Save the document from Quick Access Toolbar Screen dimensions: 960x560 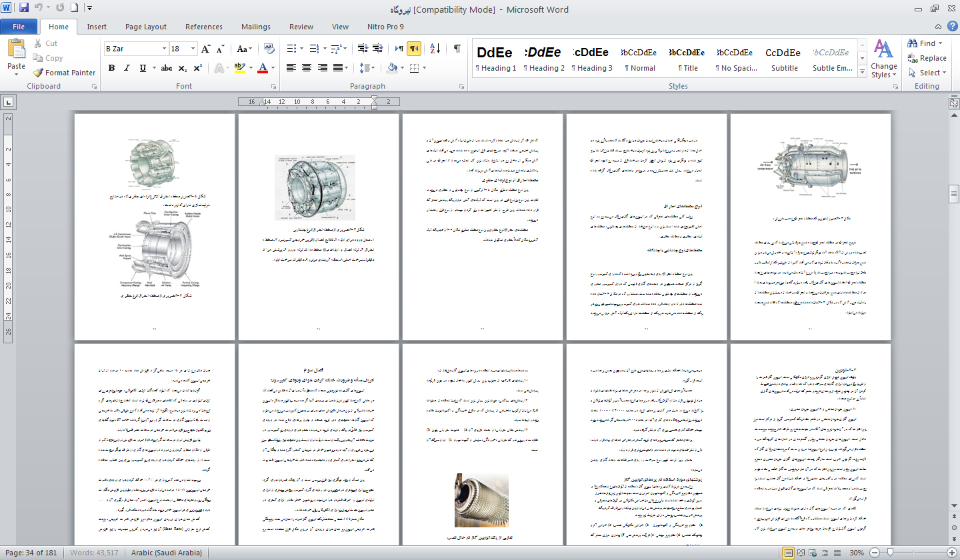pos(24,9)
